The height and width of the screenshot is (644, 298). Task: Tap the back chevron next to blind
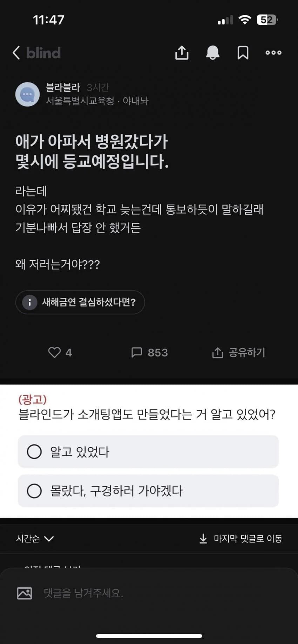coord(16,53)
